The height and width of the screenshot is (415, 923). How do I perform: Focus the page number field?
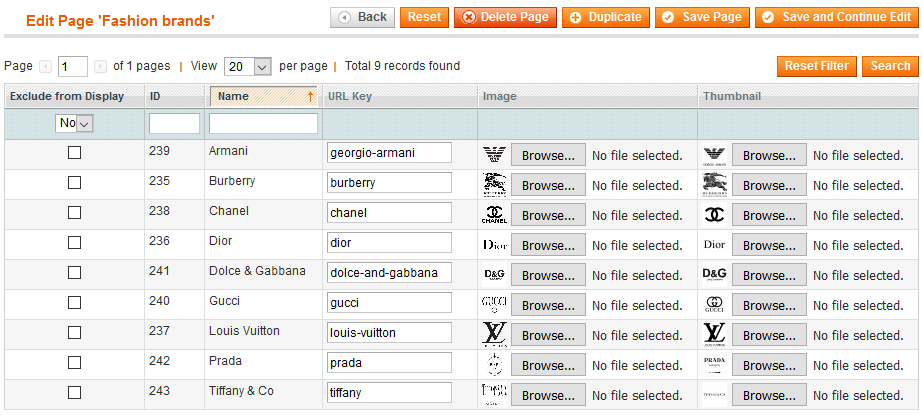click(x=73, y=67)
